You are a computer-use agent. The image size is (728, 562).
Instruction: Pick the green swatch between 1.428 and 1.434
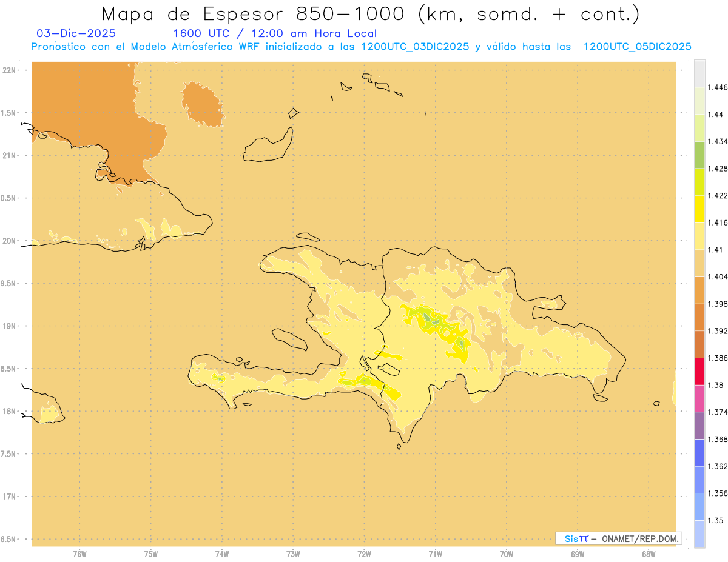pos(699,155)
